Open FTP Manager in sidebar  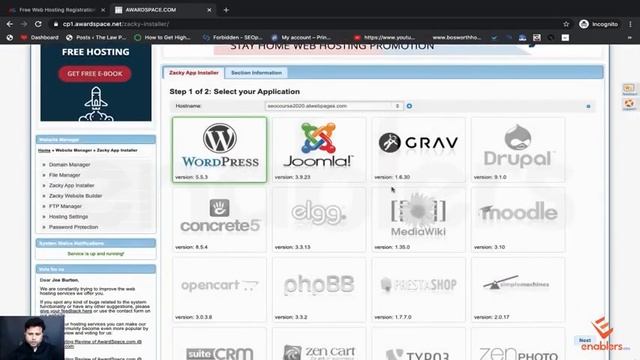(x=65, y=206)
